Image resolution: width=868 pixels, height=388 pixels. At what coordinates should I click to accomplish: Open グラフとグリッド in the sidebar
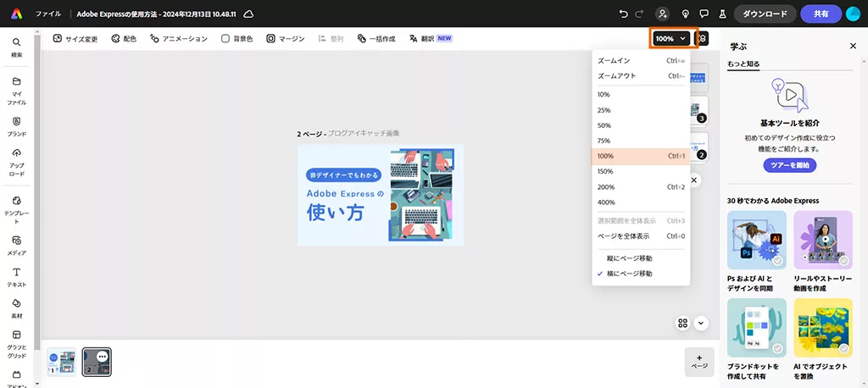pos(17,344)
